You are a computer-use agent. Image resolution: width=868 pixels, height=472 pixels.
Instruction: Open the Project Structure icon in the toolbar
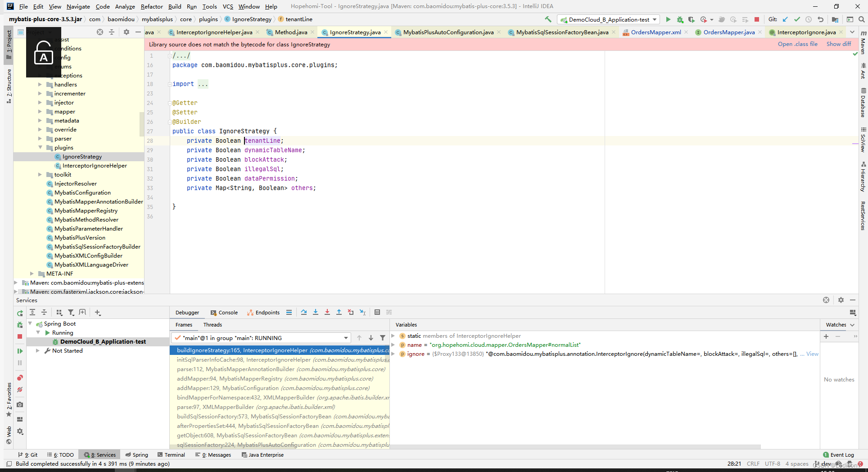(835, 19)
